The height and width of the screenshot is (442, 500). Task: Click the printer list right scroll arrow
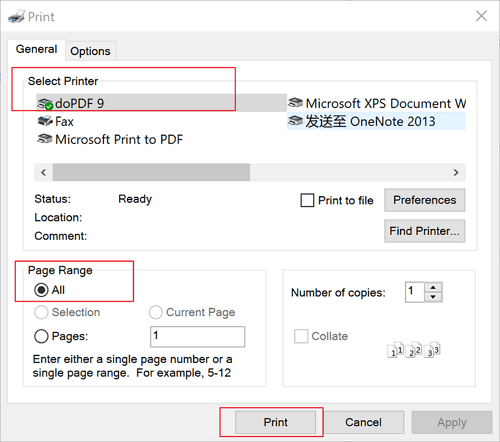coord(456,172)
